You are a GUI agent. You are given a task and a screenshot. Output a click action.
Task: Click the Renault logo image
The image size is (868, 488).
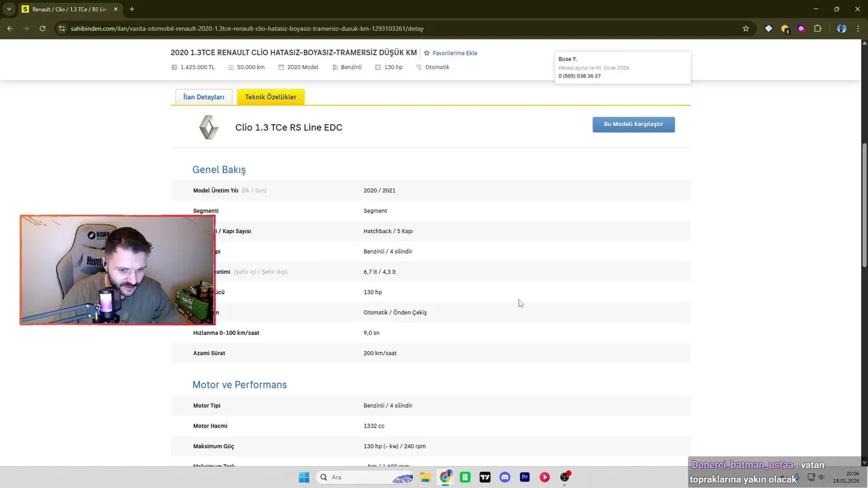209,127
